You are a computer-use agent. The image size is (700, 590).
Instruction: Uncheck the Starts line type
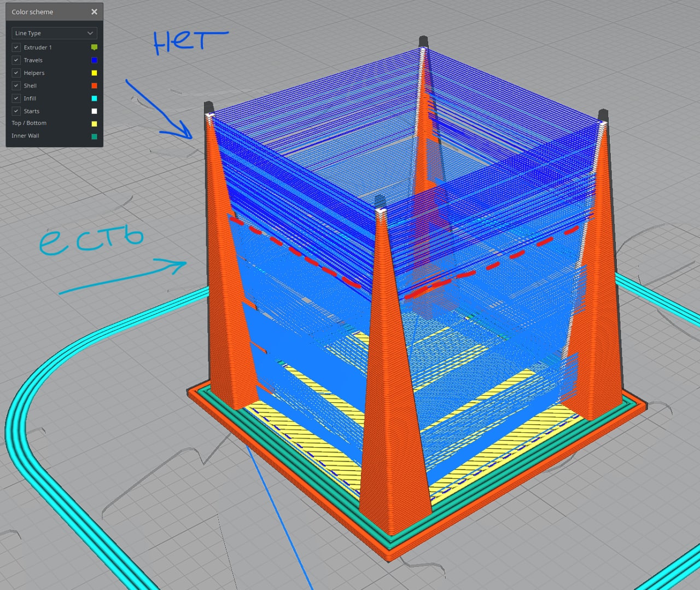pyautogui.click(x=16, y=111)
